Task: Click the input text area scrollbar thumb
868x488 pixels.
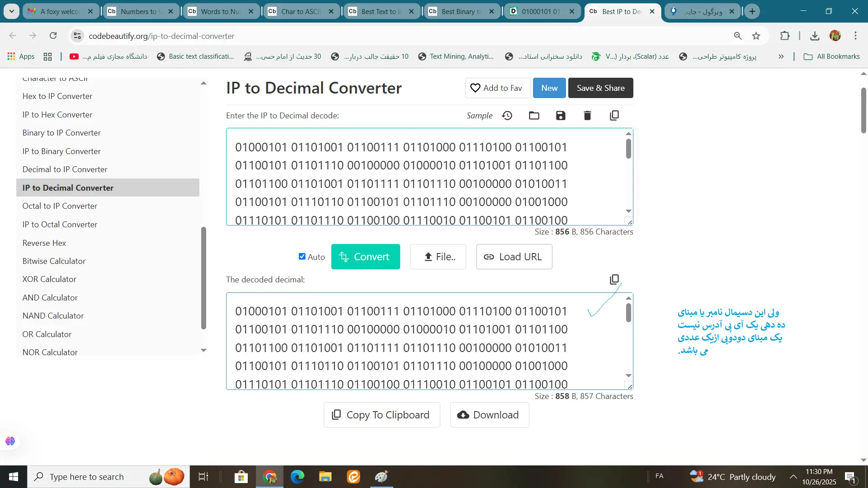Action: coord(628,149)
